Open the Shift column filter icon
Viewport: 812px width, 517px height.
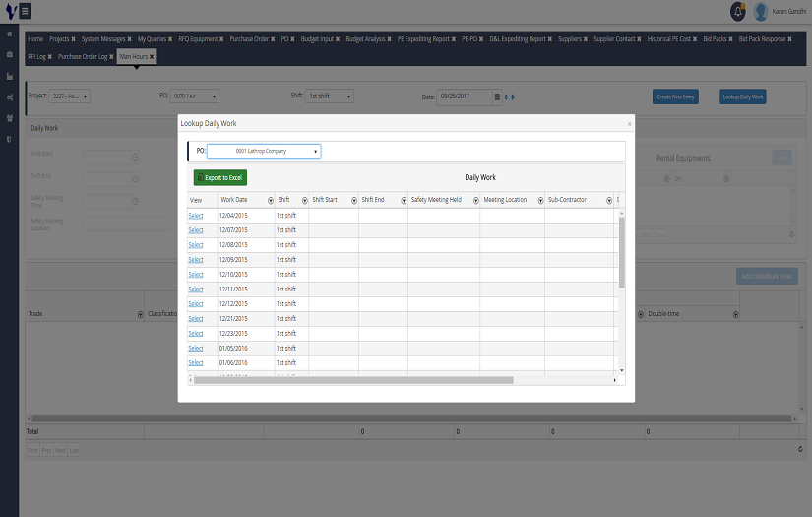[304, 201]
